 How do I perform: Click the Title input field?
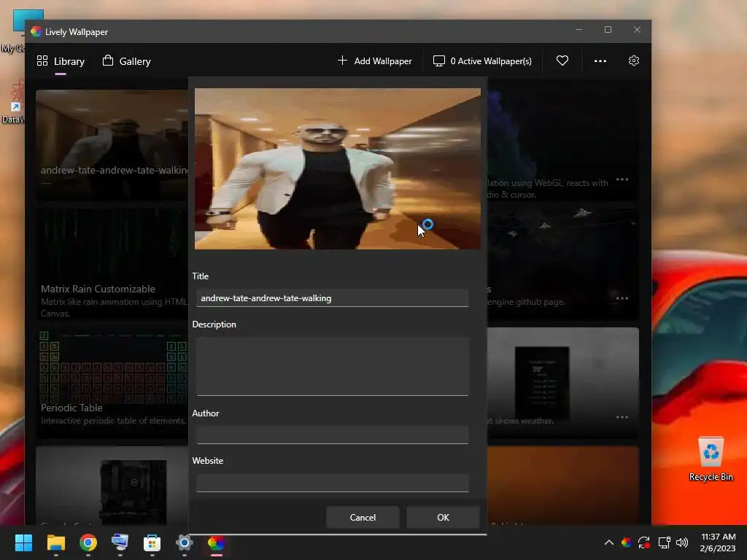(333, 298)
